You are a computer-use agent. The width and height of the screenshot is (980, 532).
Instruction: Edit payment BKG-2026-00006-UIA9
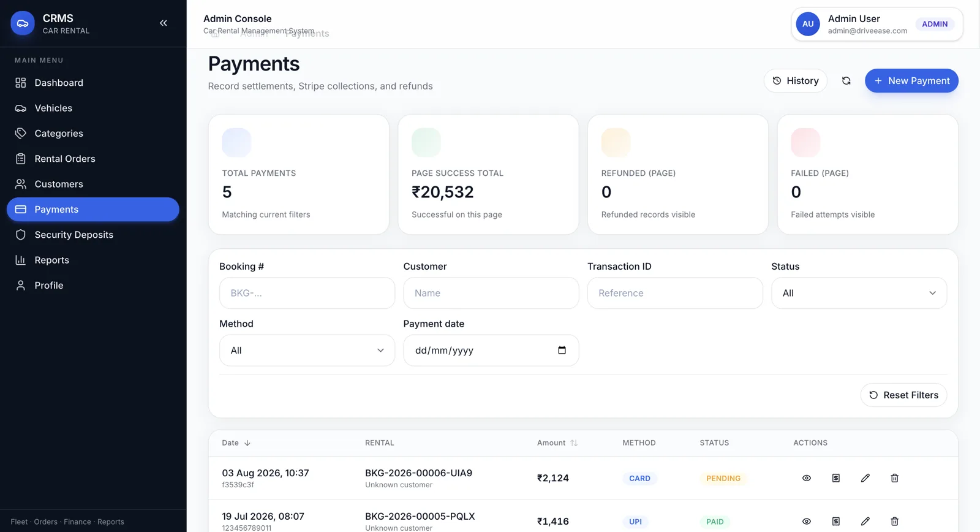tap(865, 478)
